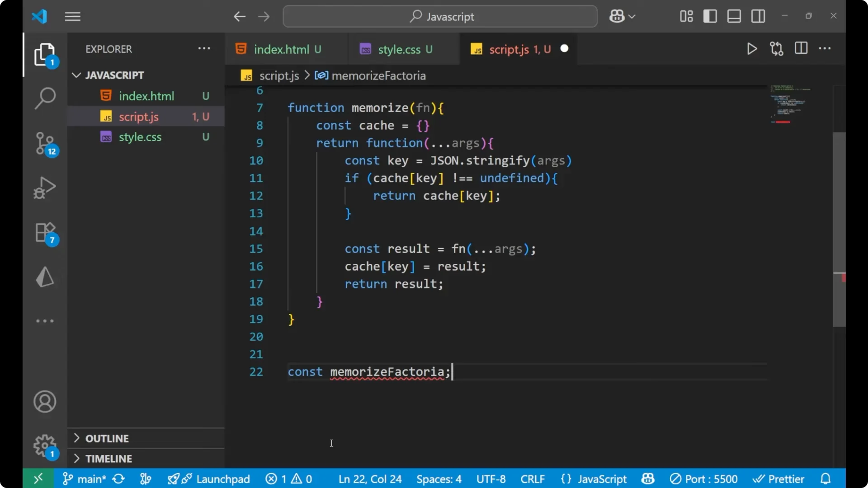Open Accounts icon in the activity bar

45,401
